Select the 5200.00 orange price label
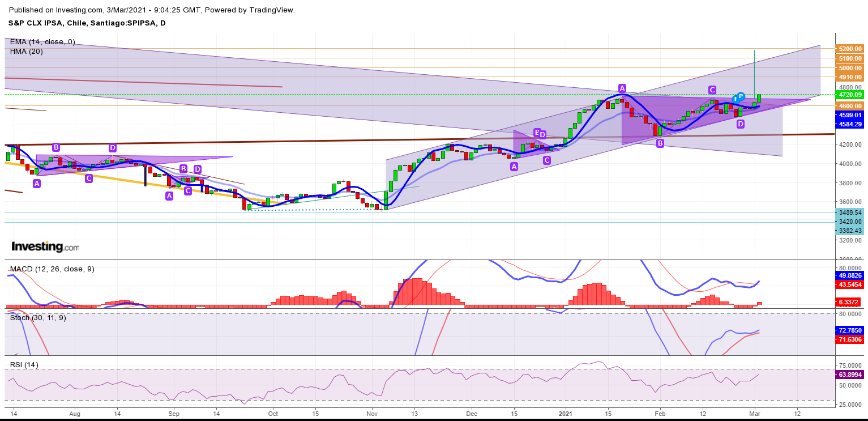This screenshot has height=421, width=868. [x=850, y=49]
